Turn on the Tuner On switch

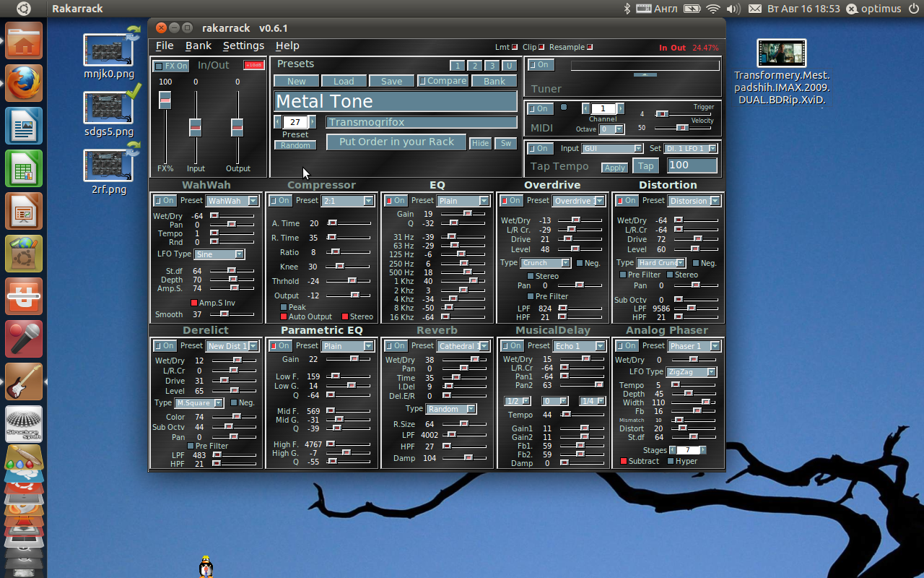coord(539,65)
